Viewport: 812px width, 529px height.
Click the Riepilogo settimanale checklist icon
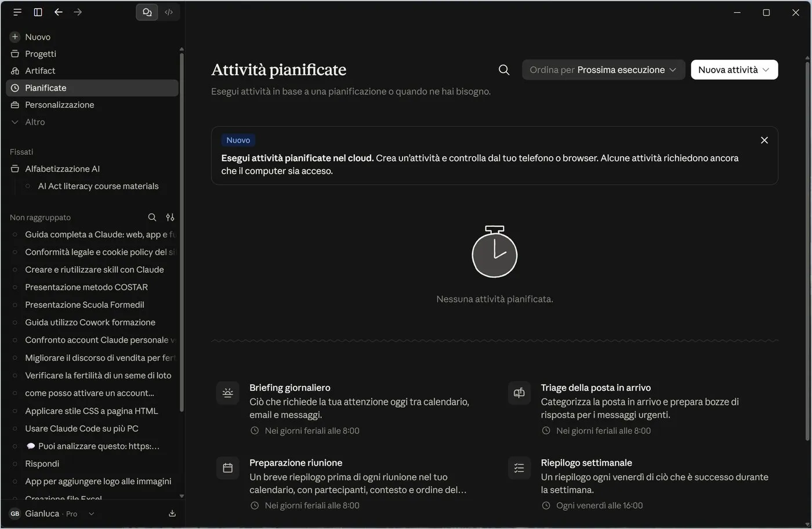(519, 468)
